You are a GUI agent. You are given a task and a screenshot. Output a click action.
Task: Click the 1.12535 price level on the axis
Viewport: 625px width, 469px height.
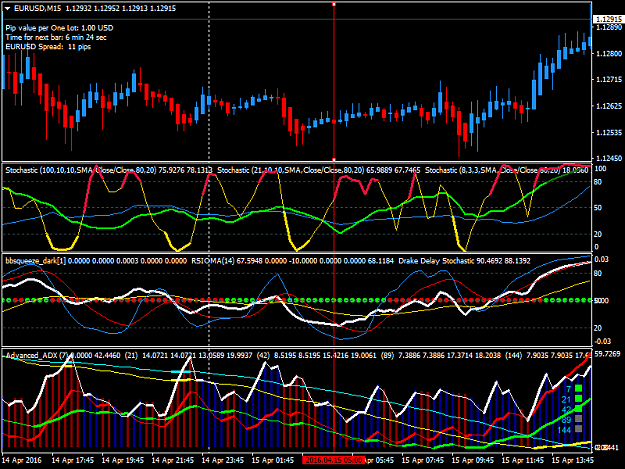pos(609,132)
